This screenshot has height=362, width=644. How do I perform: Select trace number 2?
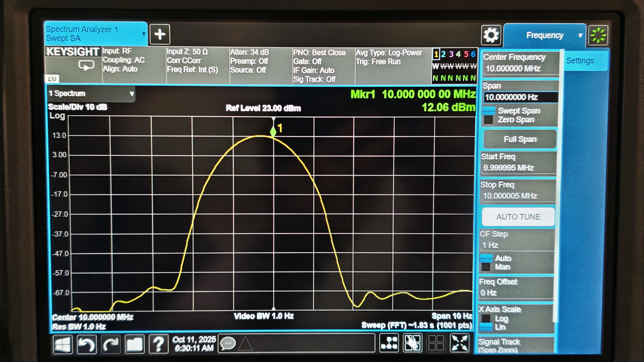pos(443,54)
